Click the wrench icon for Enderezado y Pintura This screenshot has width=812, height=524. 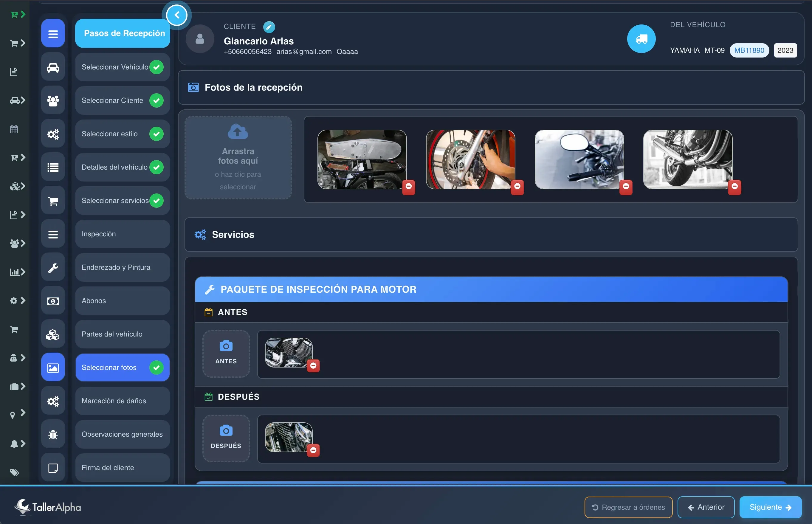(x=53, y=267)
